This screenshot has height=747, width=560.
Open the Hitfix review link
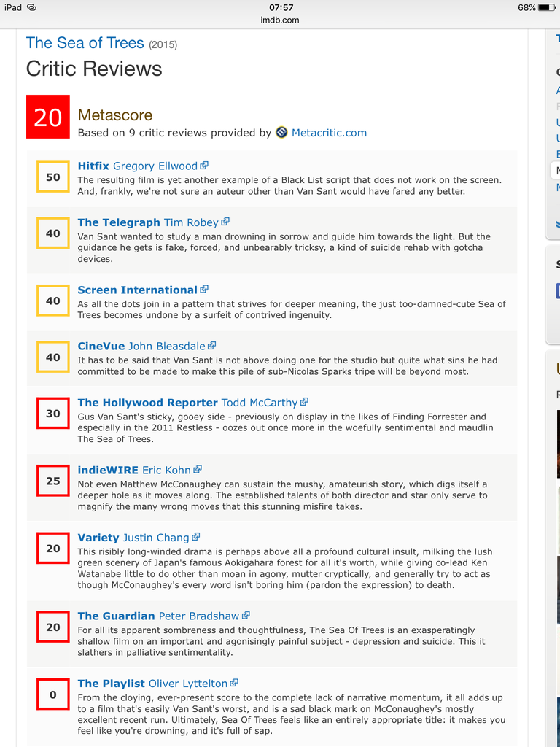coord(93,166)
